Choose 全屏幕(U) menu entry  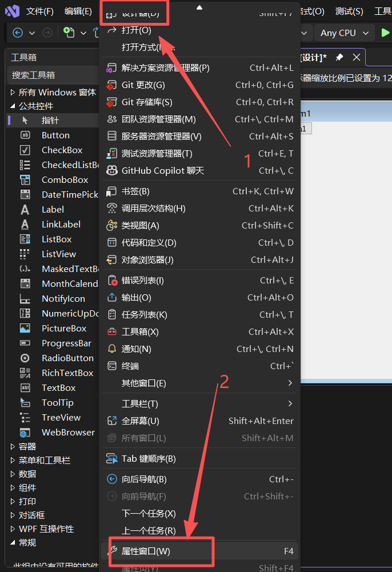click(200, 421)
